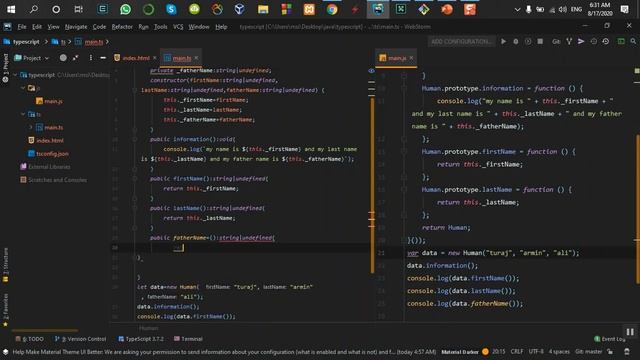Click the Git rollback icon
This screenshot has height=360, width=640.
point(606,41)
